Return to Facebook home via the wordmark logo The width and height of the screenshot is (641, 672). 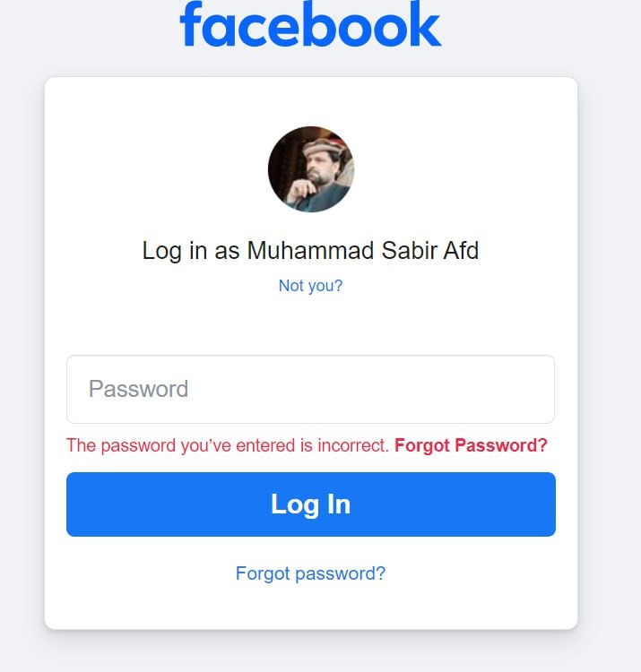point(310,25)
